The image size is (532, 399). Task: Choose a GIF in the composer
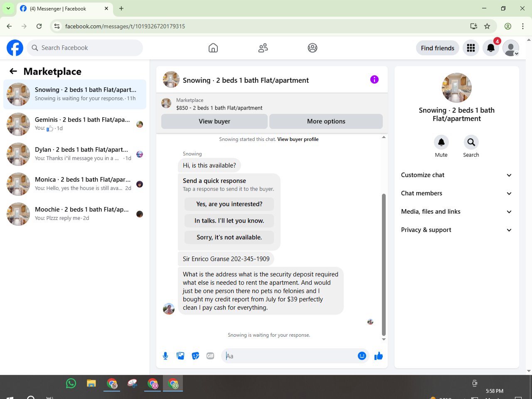pos(210,356)
